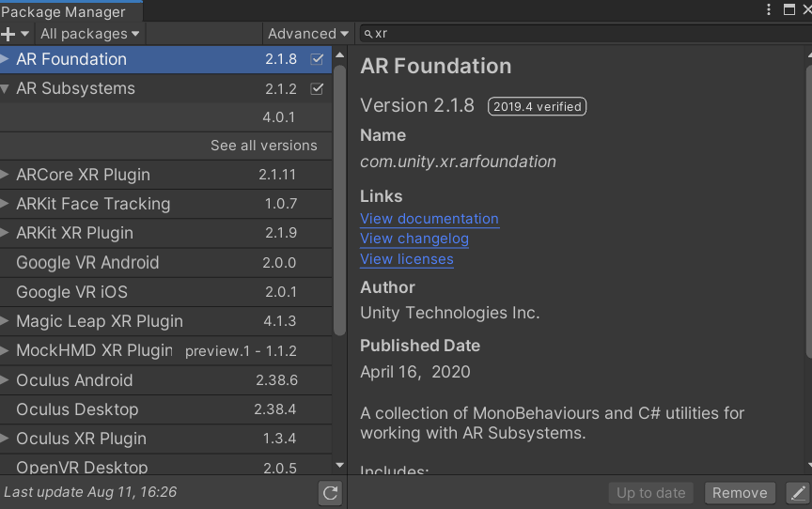Click April 16, 2020 published date
The image size is (812, 509).
point(415,372)
